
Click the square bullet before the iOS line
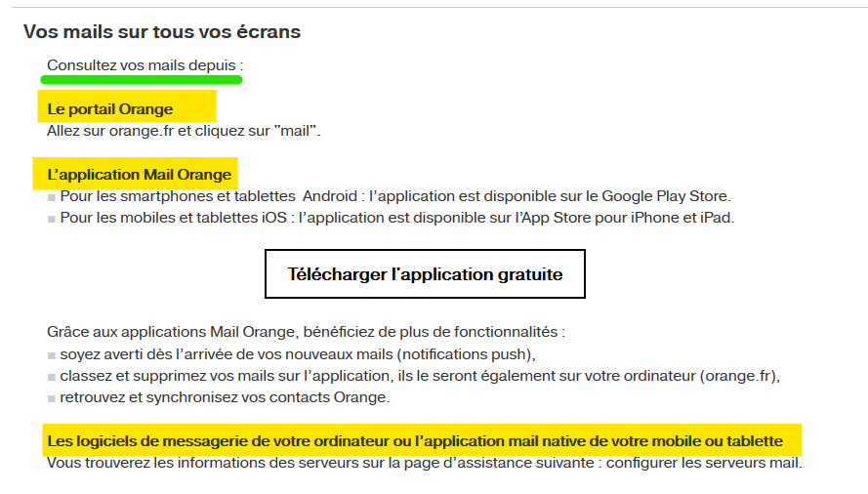[52, 219]
